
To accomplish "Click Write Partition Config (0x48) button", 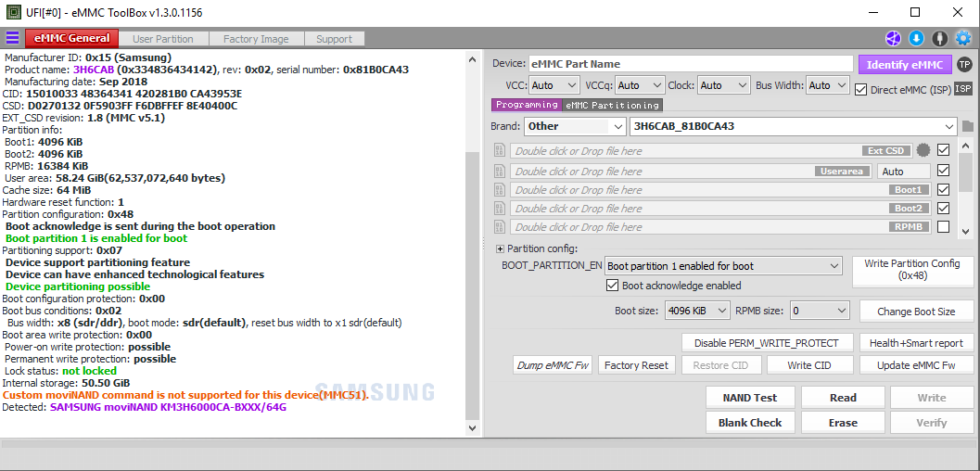I will click(x=912, y=270).
